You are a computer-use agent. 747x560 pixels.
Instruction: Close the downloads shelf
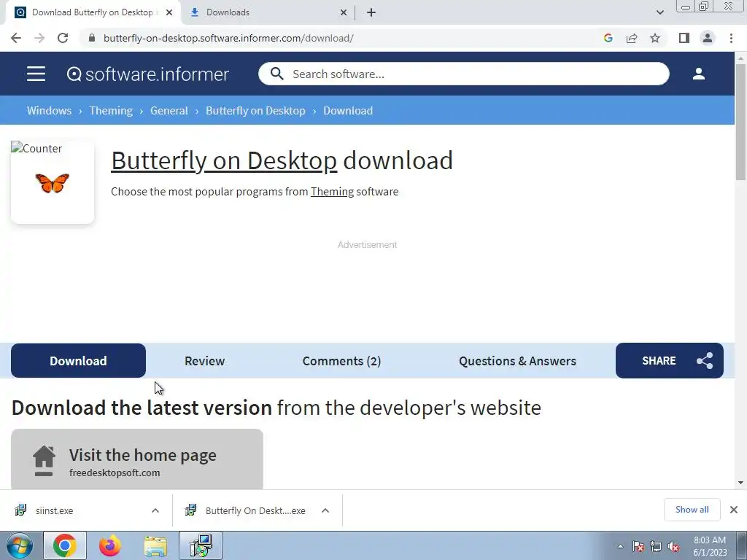(x=734, y=510)
